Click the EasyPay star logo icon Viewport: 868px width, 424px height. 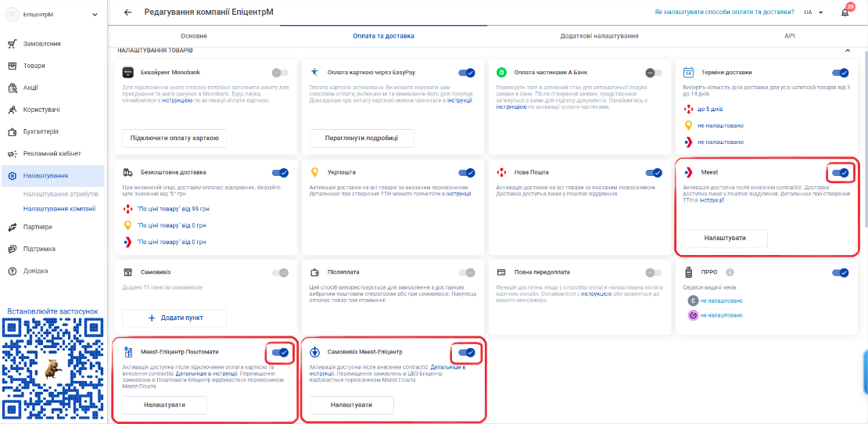point(314,73)
